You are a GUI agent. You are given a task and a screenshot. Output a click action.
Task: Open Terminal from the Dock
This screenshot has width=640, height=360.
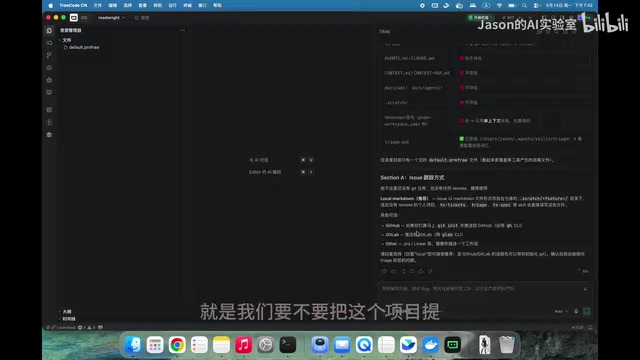tap(287, 345)
